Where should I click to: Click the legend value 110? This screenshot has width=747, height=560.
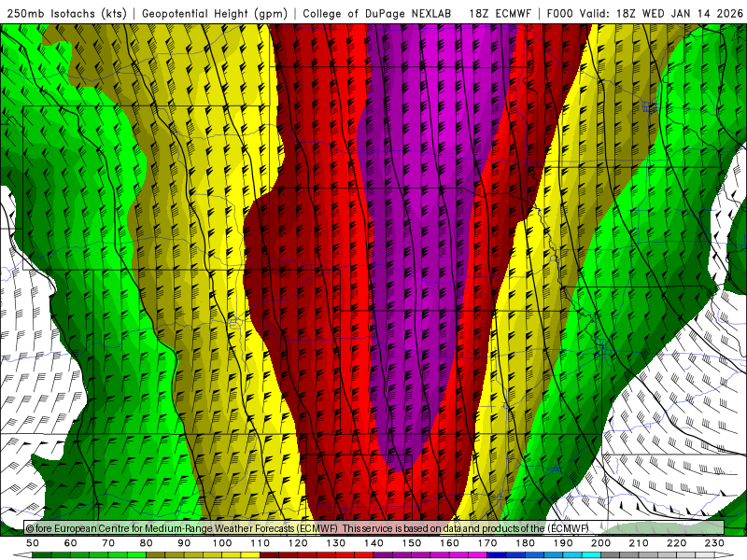click(x=260, y=543)
